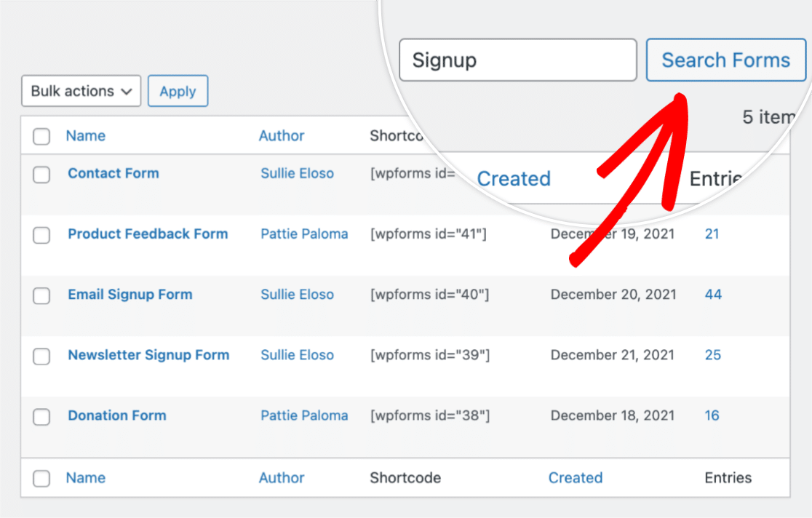Sort by Author column header

[282, 135]
